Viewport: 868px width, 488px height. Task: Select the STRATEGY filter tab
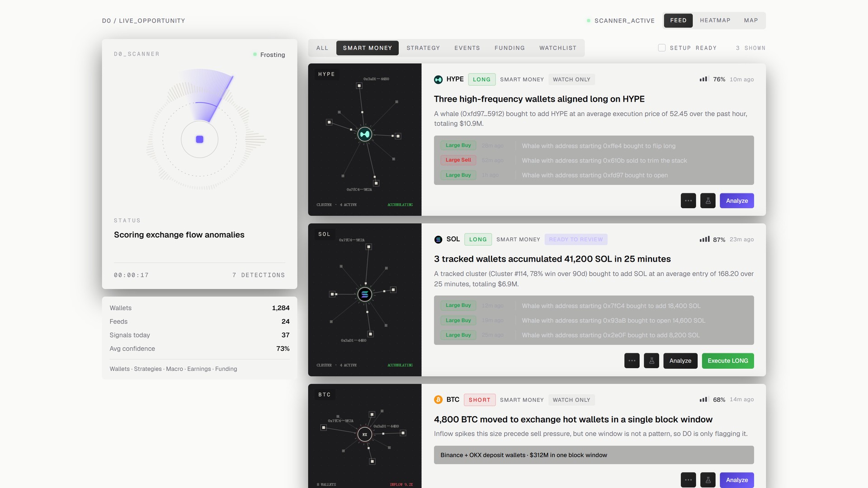click(x=423, y=48)
